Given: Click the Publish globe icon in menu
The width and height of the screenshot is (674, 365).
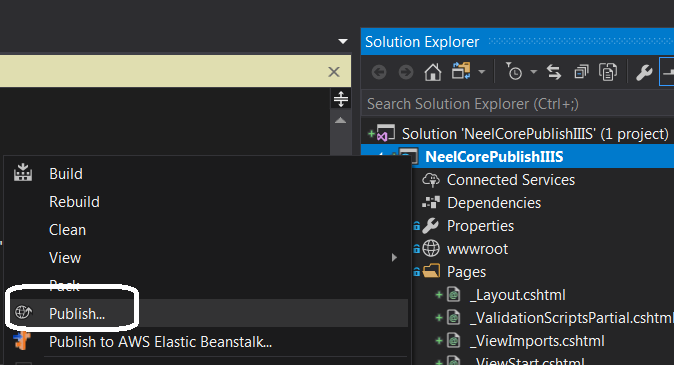Looking at the screenshot, I should 23,312.
